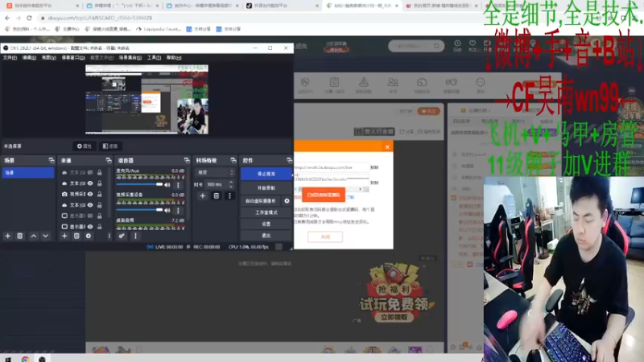Click the 启动虚拟摄像机 button
The image size is (644, 362).
pos(261,200)
